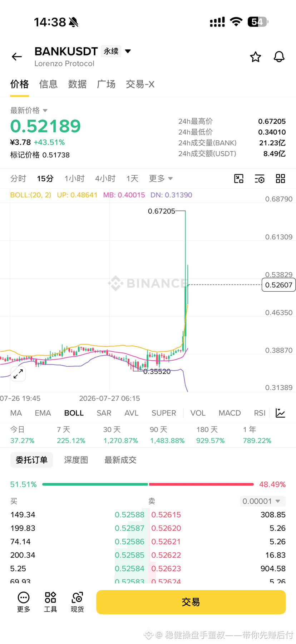This screenshot has width=296, height=644.
Task: Open the indicator settings chart icon
Action: pyautogui.click(x=281, y=413)
